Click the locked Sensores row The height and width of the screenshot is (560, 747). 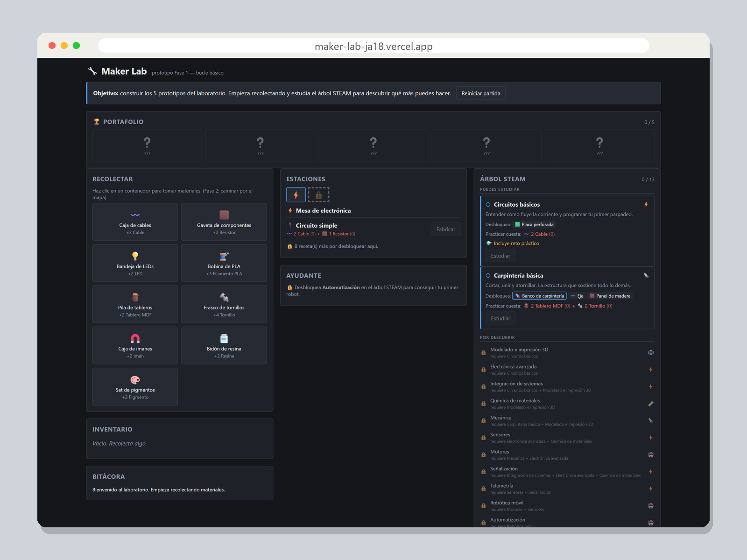point(567,438)
